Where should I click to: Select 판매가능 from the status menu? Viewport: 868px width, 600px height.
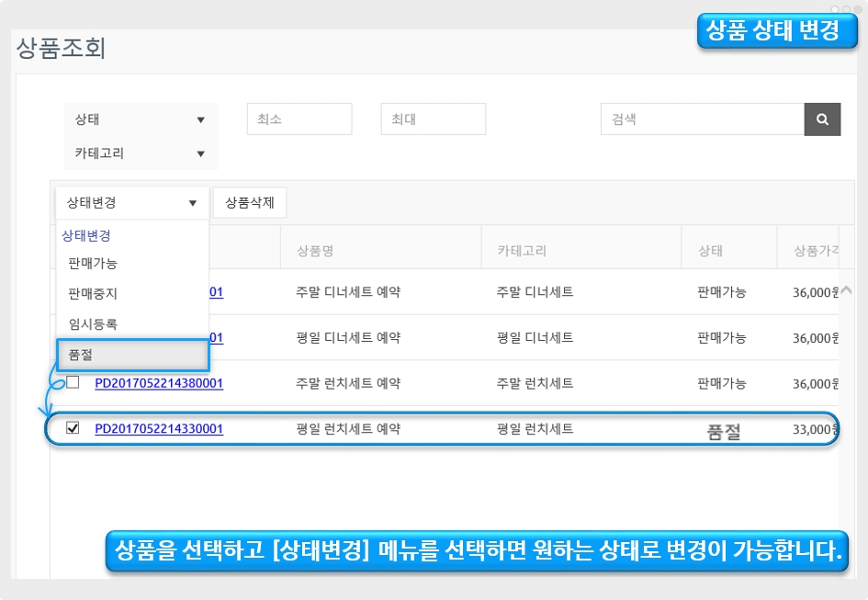(x=93, y=264)
